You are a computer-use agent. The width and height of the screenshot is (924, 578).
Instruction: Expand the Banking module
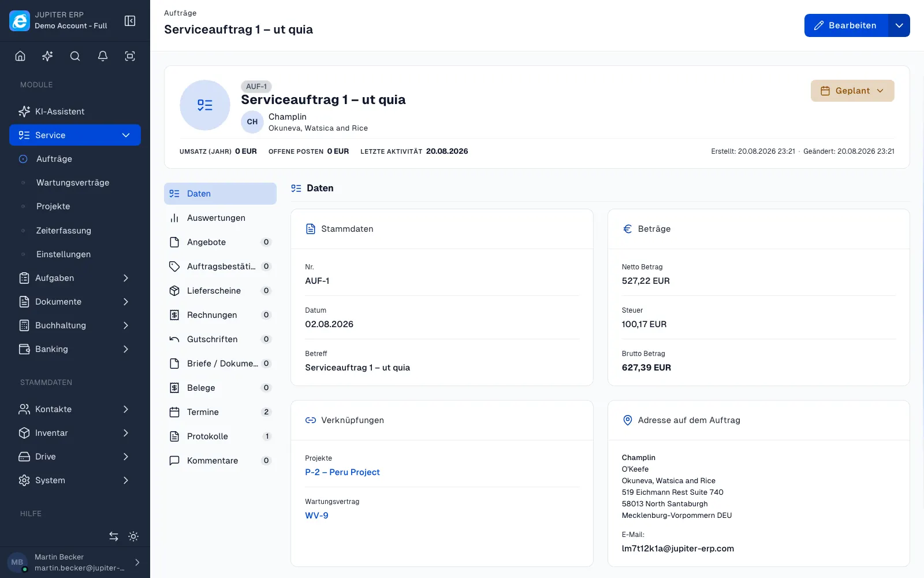[75, 349]
